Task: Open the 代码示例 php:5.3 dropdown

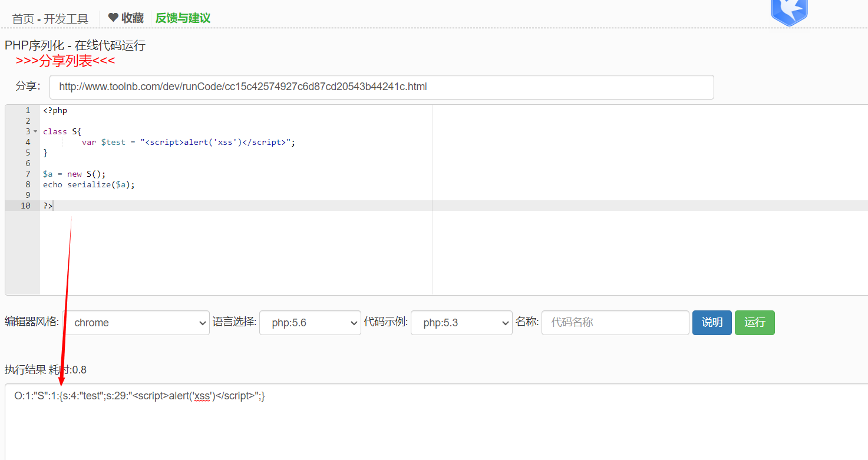Action: [x=461, y=323]
